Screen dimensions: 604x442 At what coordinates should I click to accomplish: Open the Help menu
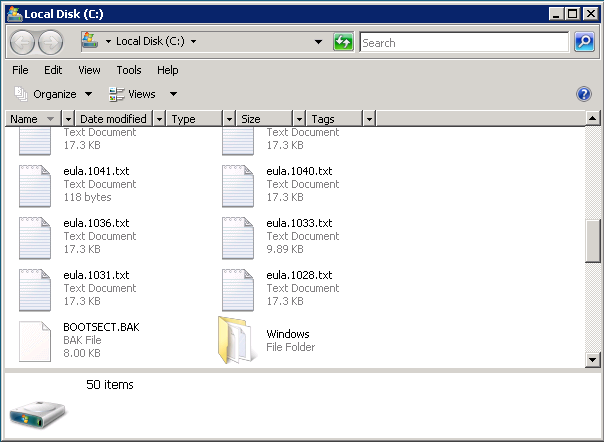(168, 70)
